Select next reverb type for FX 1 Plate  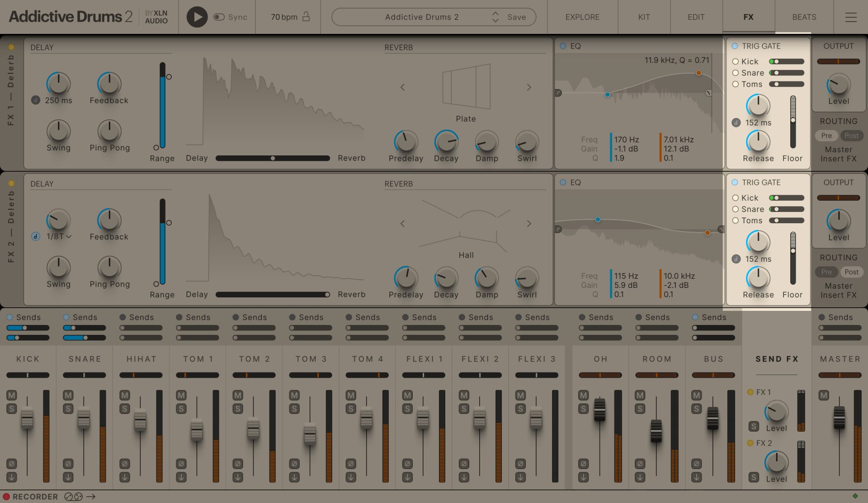pos(529,87)
